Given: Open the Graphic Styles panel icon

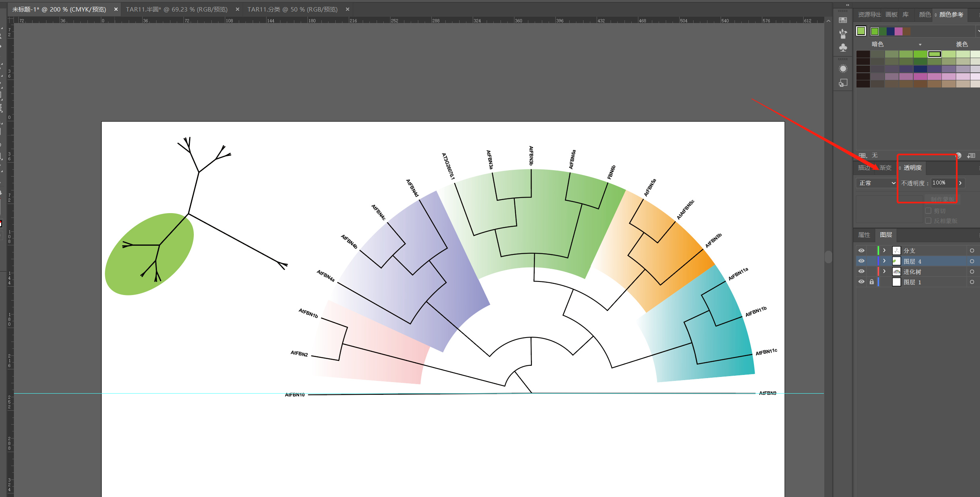Looking at the screenshot, I should [x=843, y=83].
